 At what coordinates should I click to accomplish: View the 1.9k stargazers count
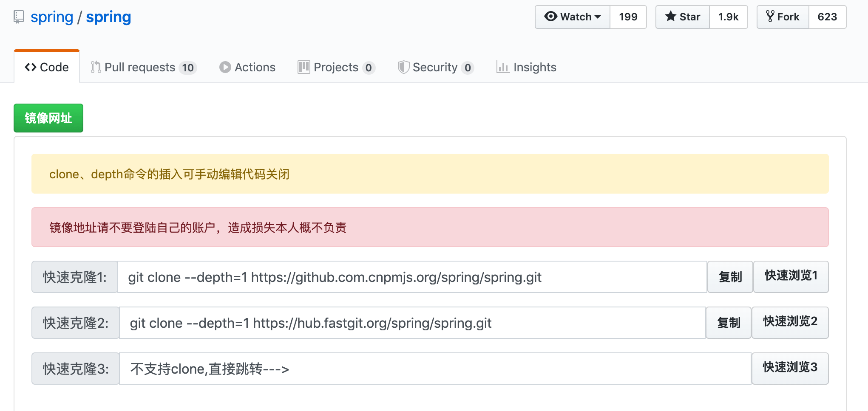pyautogui.click(x=729, y=17)
